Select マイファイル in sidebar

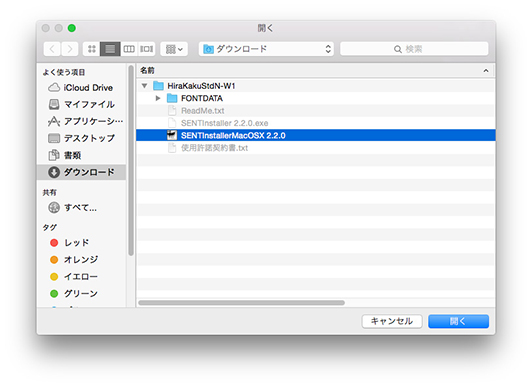[x=81, y=104]
